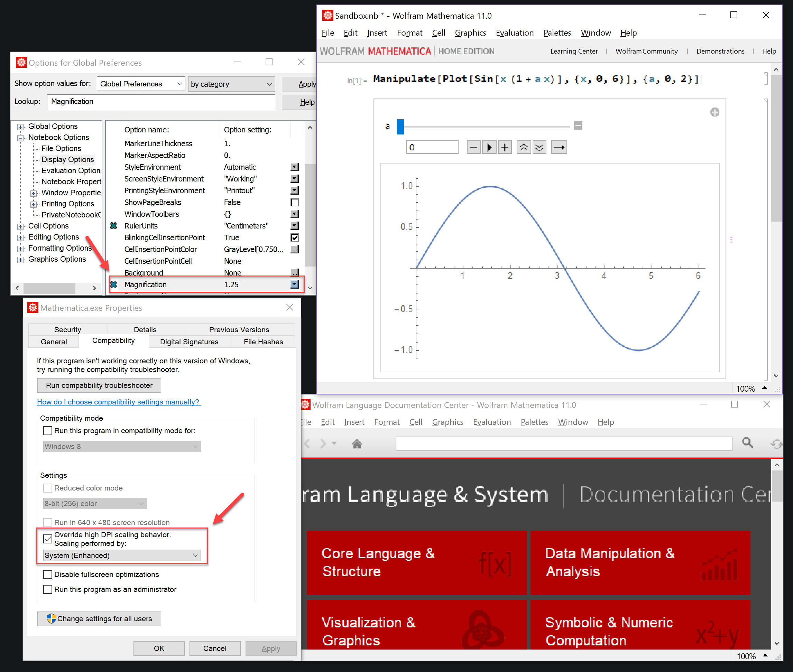Click Run compatibility troubleshooter button
This screenshot has width=793, height=672.
point(99,385)
